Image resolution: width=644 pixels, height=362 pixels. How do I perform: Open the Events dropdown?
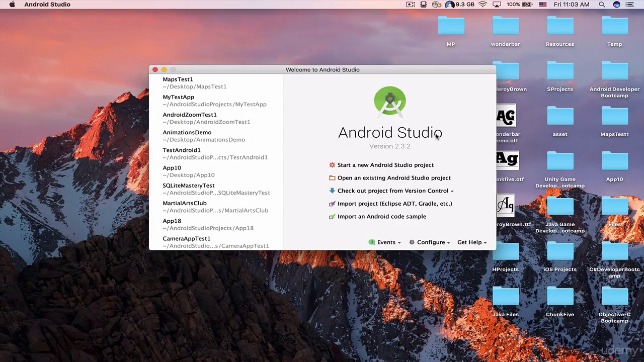[385, 242]
